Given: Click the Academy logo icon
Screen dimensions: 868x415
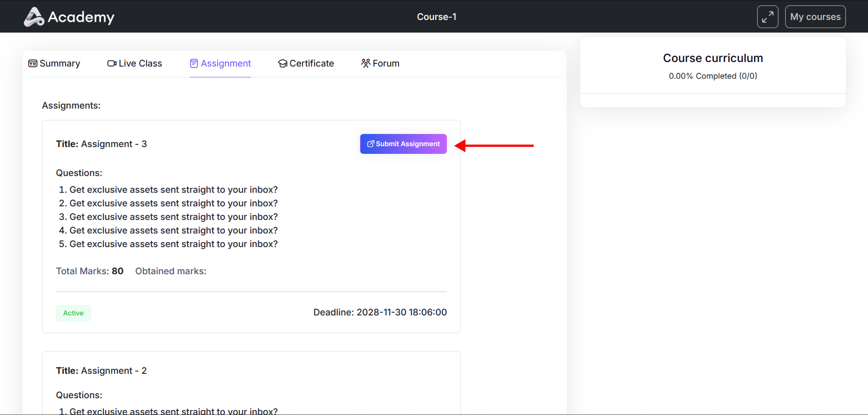Looking at the screenshot, I should tap(34, 17).
